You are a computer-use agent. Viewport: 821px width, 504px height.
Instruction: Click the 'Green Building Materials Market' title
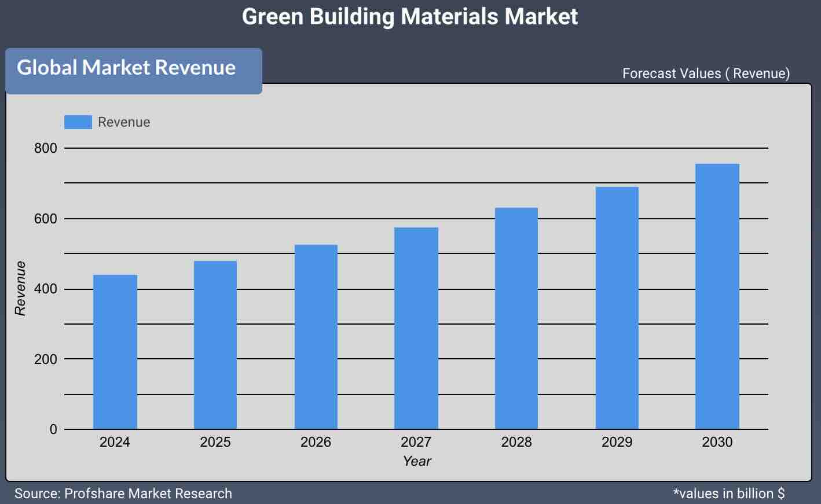410,16
